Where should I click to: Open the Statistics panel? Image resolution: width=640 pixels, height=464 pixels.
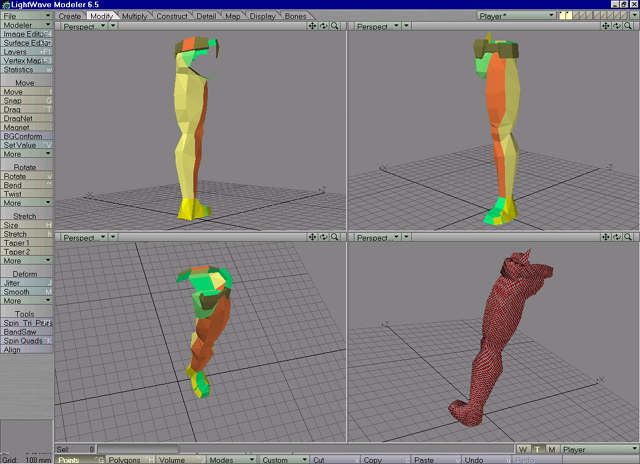tap(27, 69)
